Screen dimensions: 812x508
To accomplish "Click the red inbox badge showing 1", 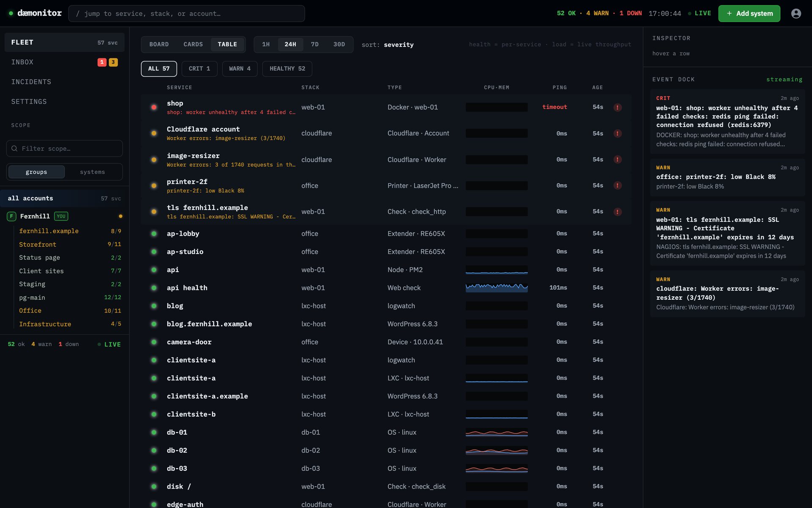I will click(x=102, y=62).
